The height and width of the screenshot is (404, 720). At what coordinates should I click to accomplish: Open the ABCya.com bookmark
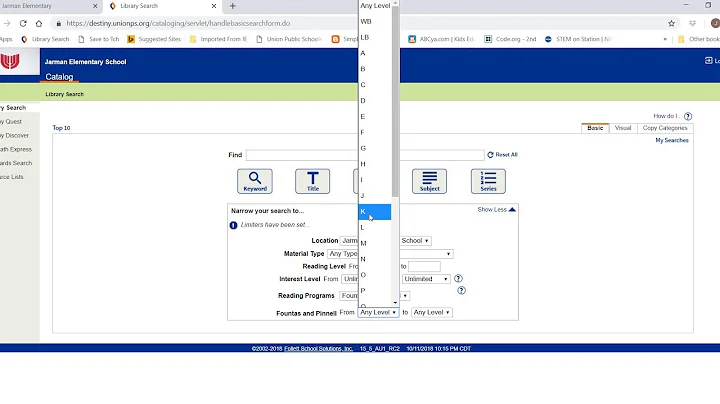coord(442,39)
